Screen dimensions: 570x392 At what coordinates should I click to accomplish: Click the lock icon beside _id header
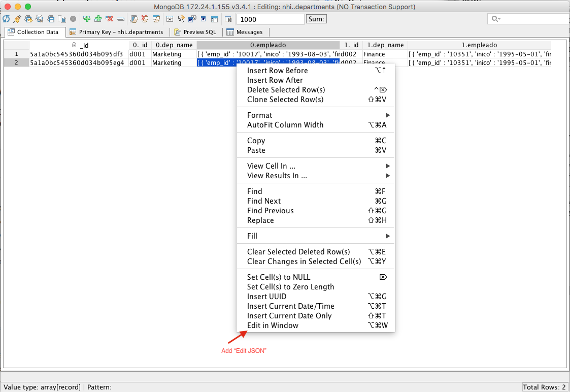tap(74, 45)
